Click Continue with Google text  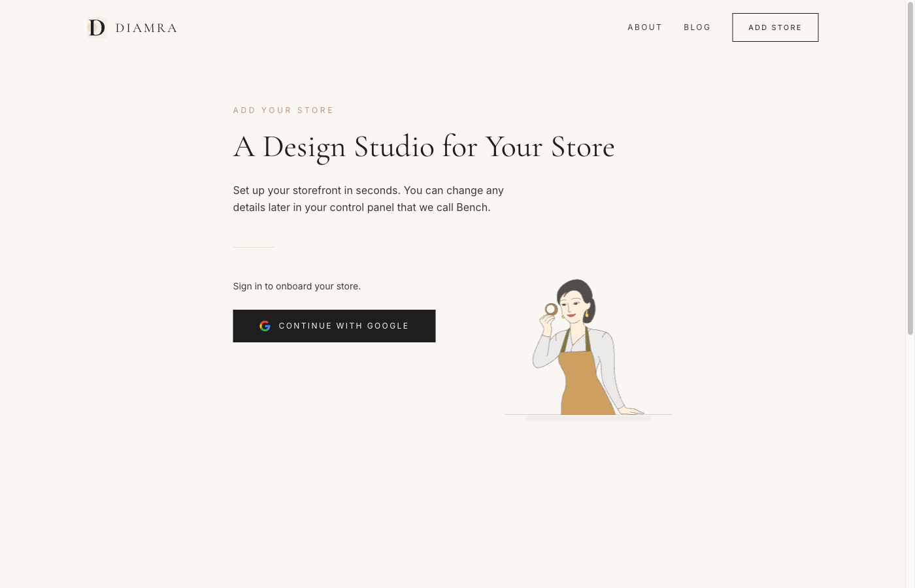tap(343, 326)
